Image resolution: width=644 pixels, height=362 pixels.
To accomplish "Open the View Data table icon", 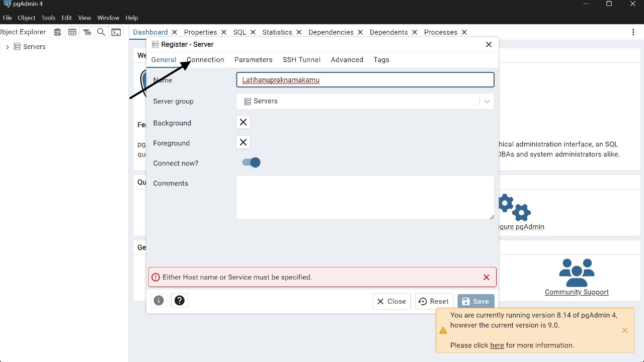I will (72, 32).
